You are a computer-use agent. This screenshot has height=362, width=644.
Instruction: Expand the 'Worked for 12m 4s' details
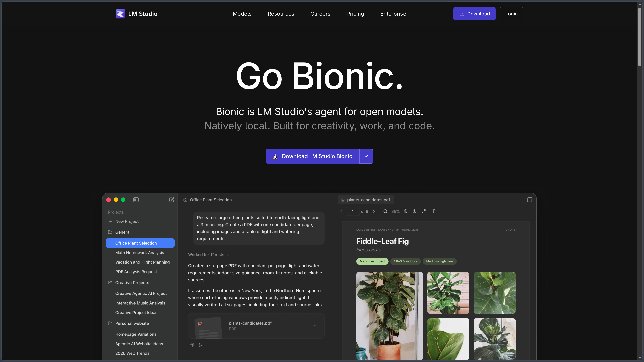coord(208,255)
